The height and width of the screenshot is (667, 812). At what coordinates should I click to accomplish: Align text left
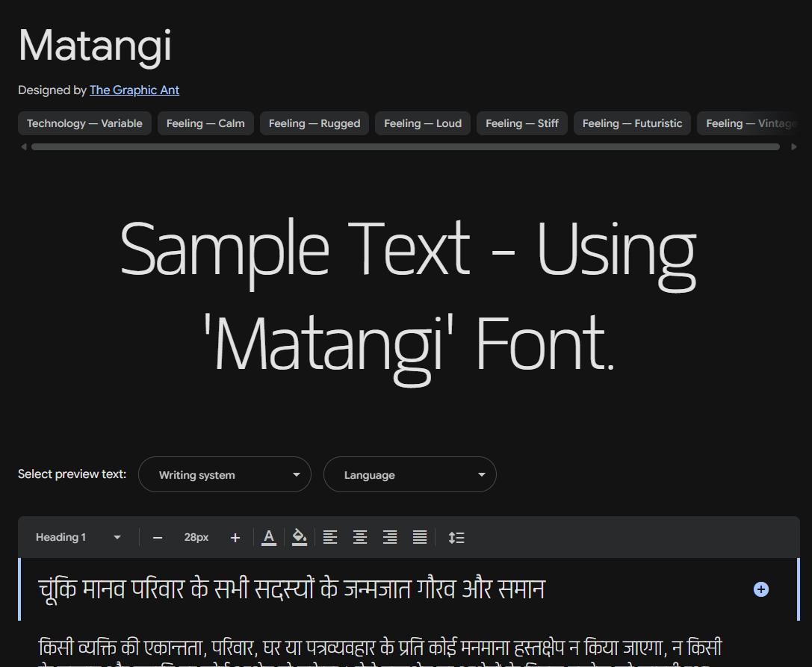(x=330, y=538)
